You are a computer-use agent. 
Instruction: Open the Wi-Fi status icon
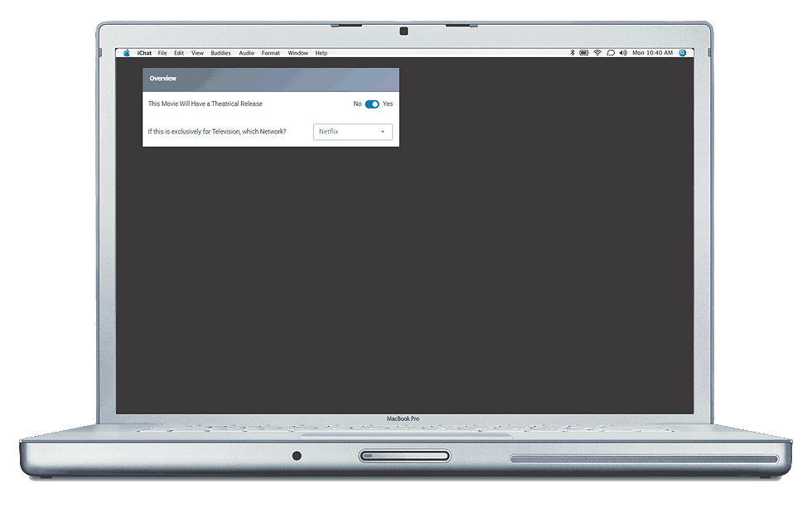597,53
